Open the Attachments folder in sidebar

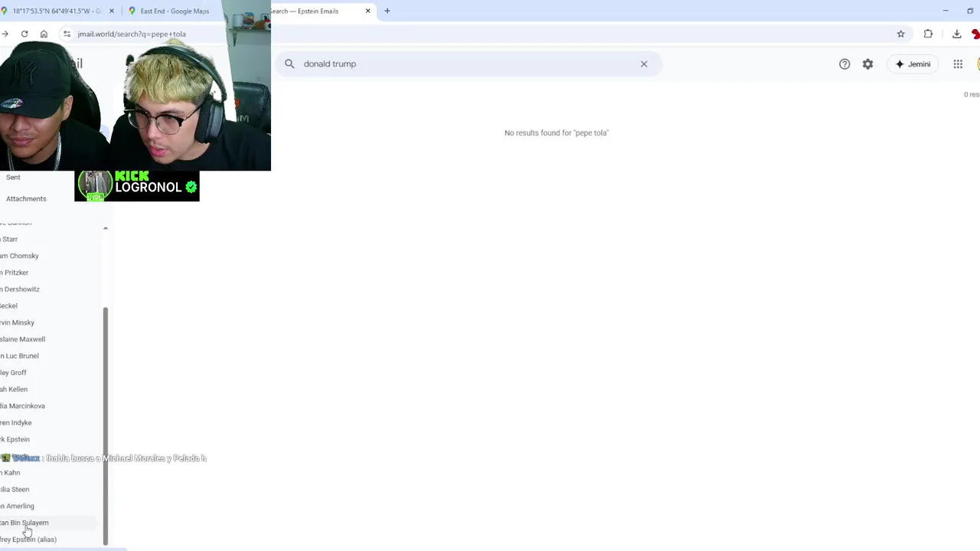(x=26, y=199)
